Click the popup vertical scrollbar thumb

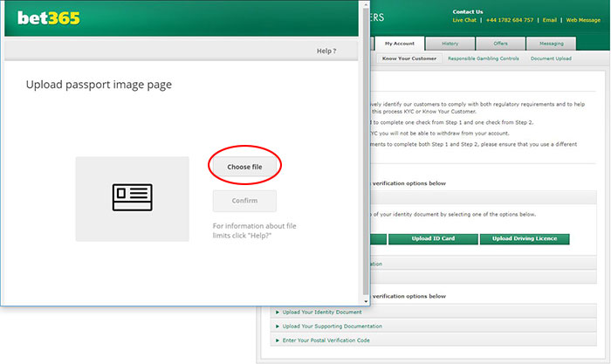click(366, 151)
